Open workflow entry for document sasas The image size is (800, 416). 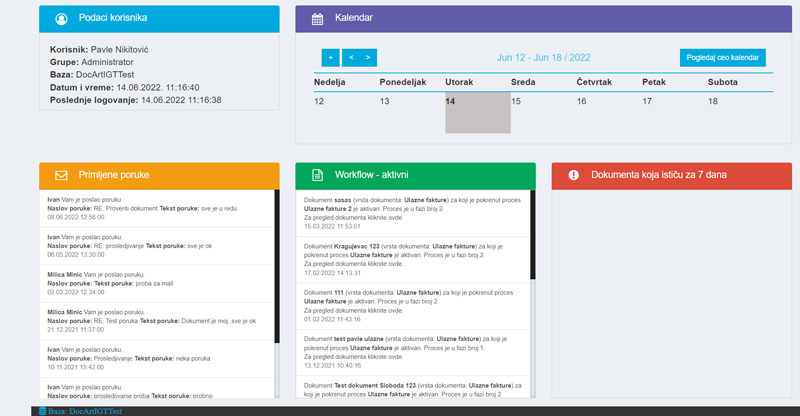click(413, 213)
